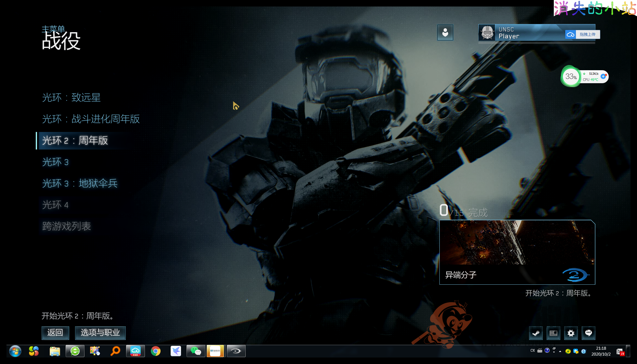Open the notification icon with 19 badge
The image size is (637, 364).
tap(620, 352)
